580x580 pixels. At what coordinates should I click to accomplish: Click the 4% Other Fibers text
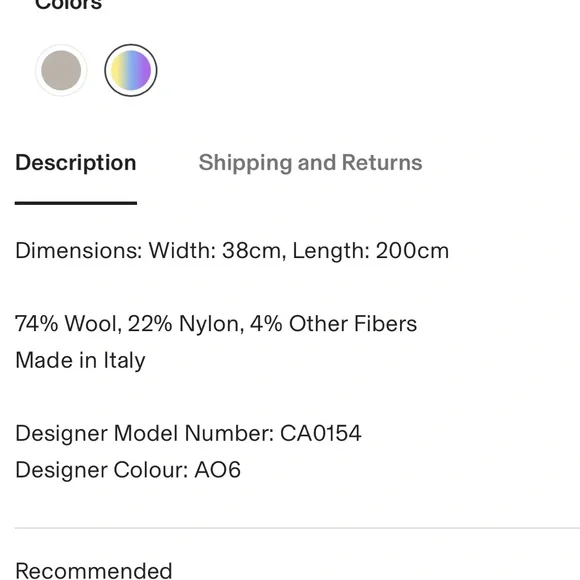click(334, 324)
